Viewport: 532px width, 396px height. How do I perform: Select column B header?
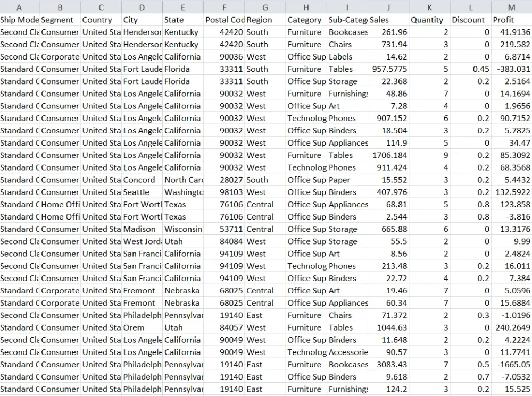pyautogui.click(x=60, y=7)
